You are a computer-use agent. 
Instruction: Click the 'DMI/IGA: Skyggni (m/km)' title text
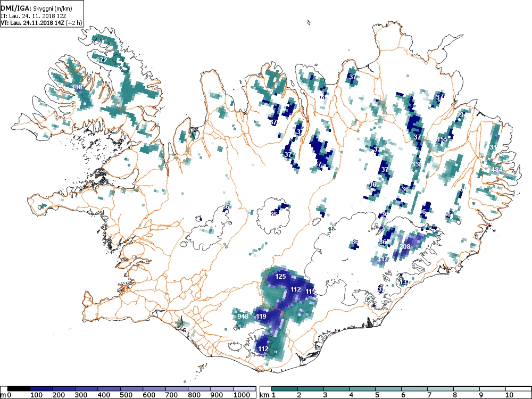pos(36,9)
